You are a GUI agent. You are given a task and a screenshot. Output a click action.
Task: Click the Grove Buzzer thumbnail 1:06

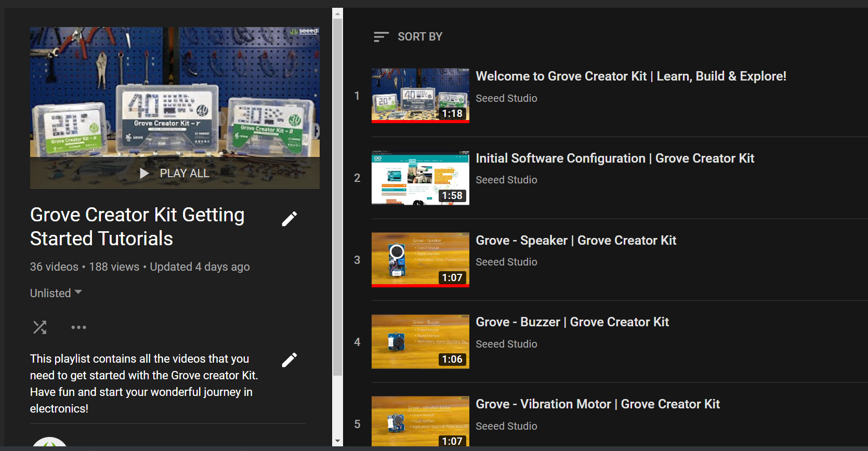click(420, 341)
